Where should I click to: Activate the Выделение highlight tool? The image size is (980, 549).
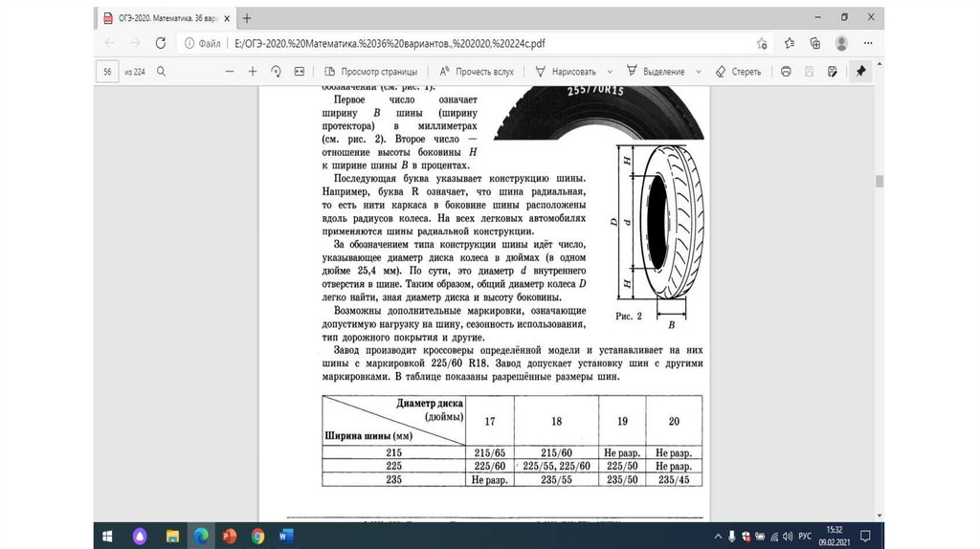[x=656, y=72]
